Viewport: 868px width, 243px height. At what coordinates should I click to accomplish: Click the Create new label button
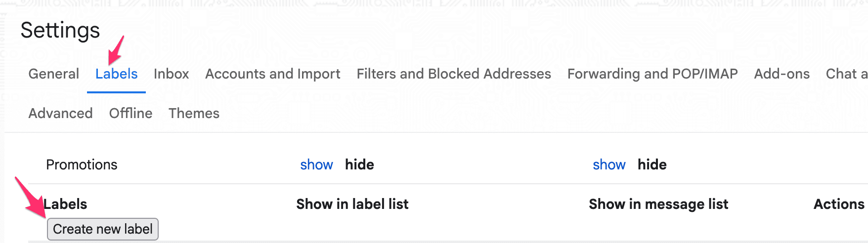coord(102,229)
